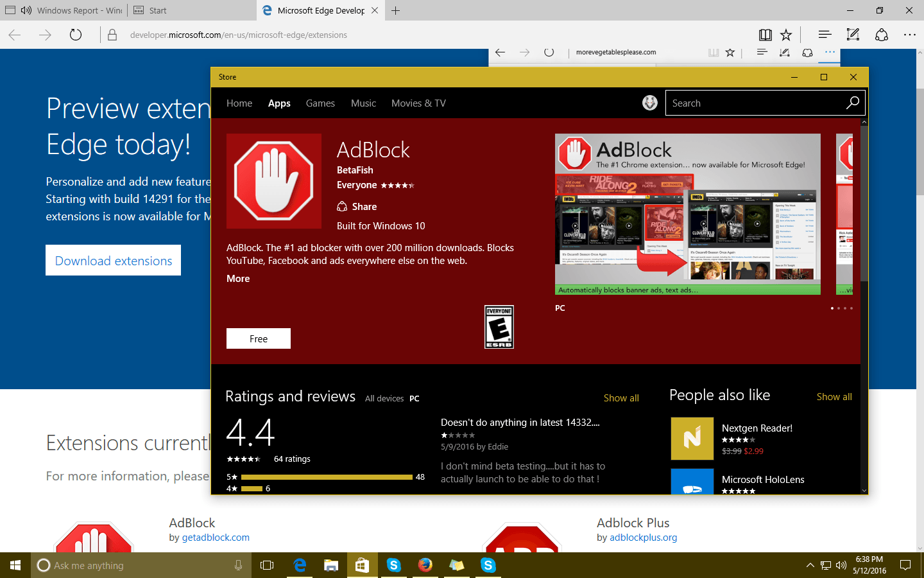Expand the AdBlock description with More

(237, 278)
